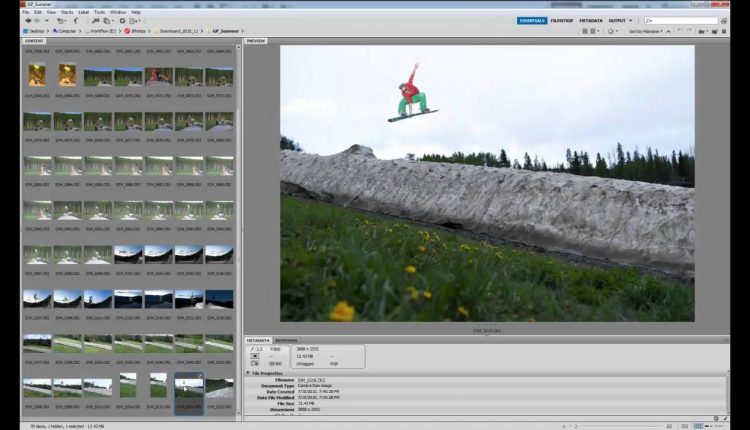Go back with the left arrow button
This screenshot has height=430, width=750.
(x=28, y=21)
